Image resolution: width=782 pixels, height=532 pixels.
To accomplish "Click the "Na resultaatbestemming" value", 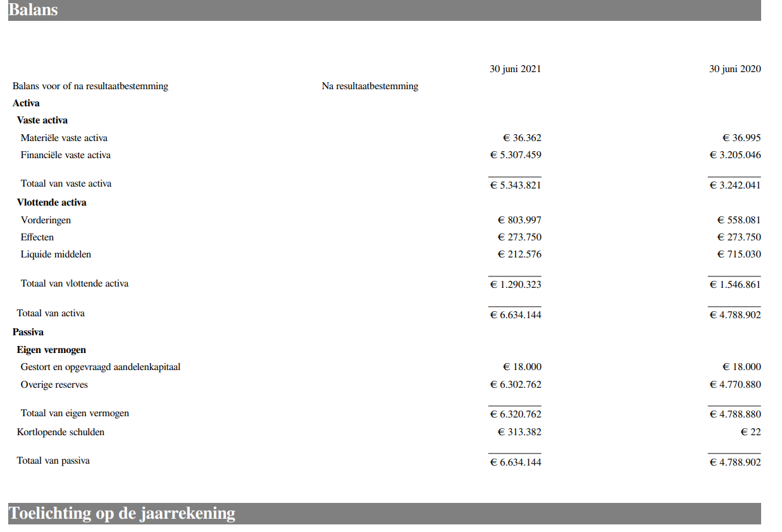I will [x=370, y=86].
